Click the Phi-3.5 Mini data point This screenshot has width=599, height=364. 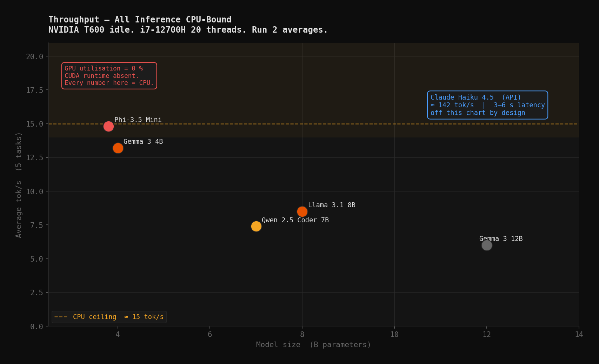coord(108,126)
